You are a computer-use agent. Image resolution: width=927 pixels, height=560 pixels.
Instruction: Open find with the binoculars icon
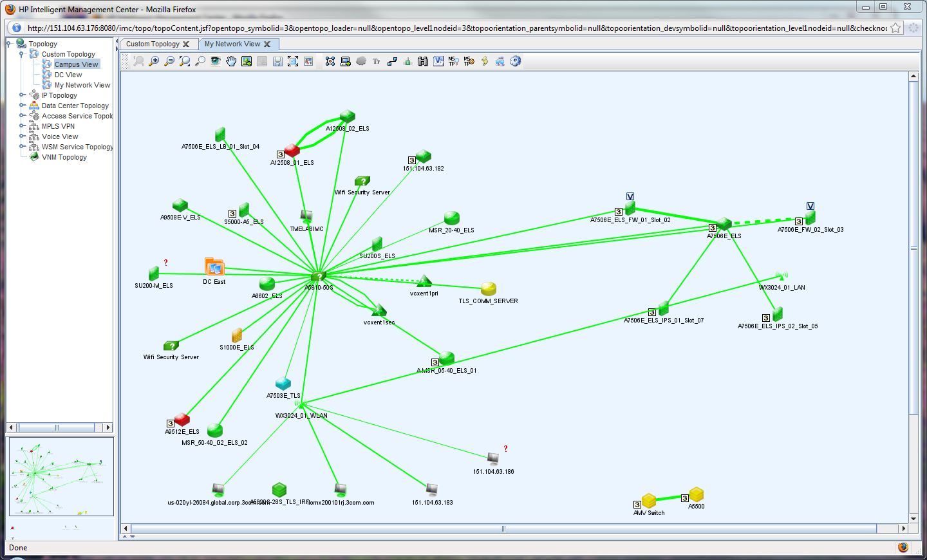[x=423, y=61]
